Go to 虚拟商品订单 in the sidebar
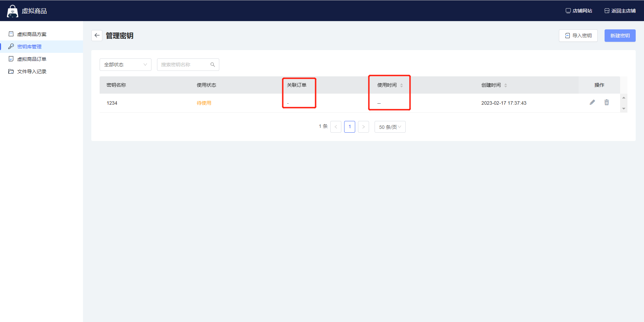644x322 pixels. [x=31, y=59]
